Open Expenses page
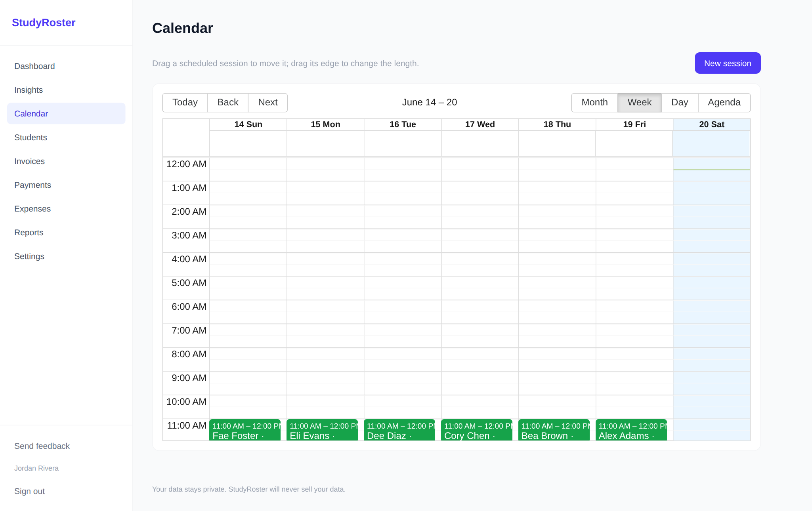Screen dimensions: 812x511 pos(66,209)
